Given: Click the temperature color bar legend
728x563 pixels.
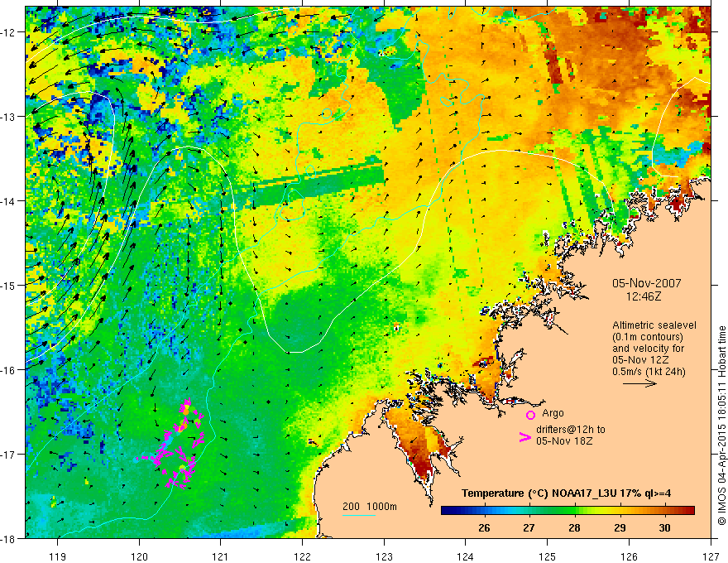Looking at the screenshot, I should tap(568, 511).
